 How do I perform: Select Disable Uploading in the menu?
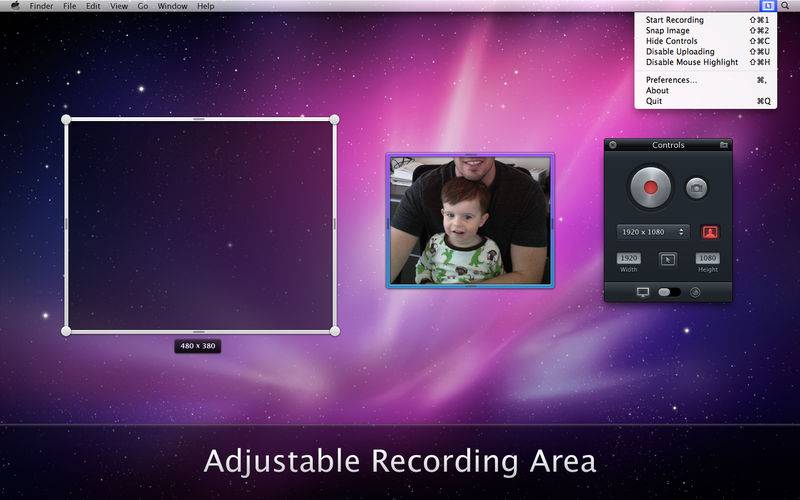(706, 52)
